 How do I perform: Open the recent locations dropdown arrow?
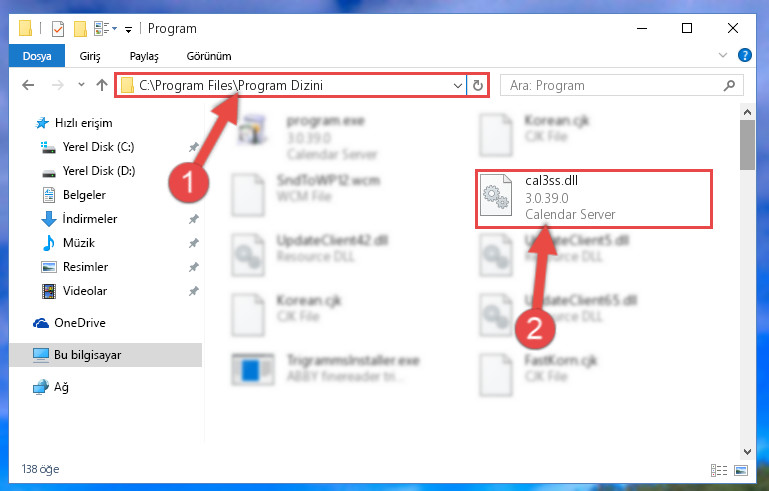(x=81, y=85)
